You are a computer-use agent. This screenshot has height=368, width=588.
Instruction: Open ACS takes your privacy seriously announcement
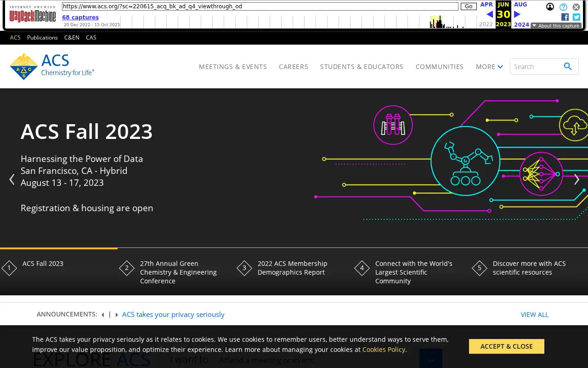[x=173, y=315]
